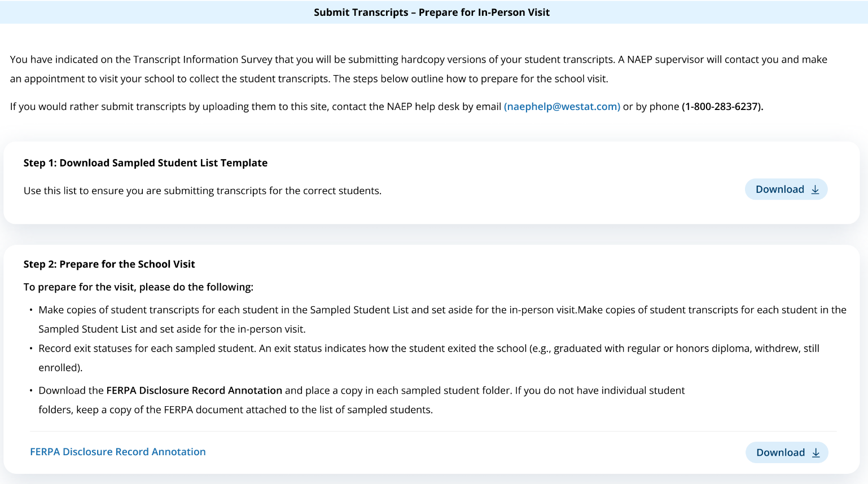This screenshot has width=868, height=484.
Task: Click the download arrow icon beside FERPA document
Action: tap(816, 452)
